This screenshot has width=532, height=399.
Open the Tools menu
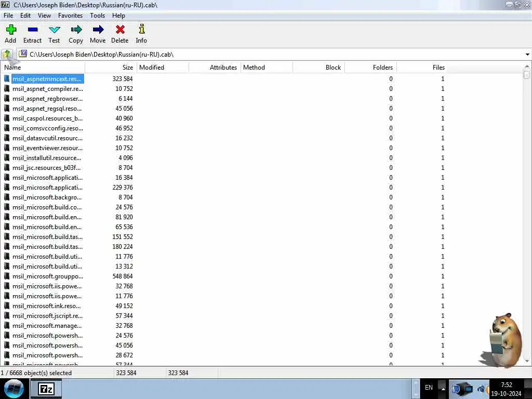click(97, 16)
